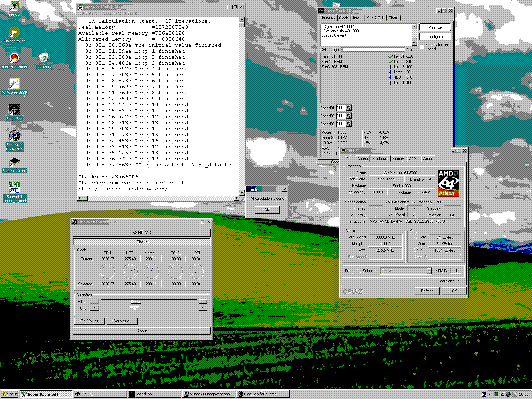Select the Snarvei til cpuz shortcut
Viewport: 532px width, 399px height.
pos(14,165)
